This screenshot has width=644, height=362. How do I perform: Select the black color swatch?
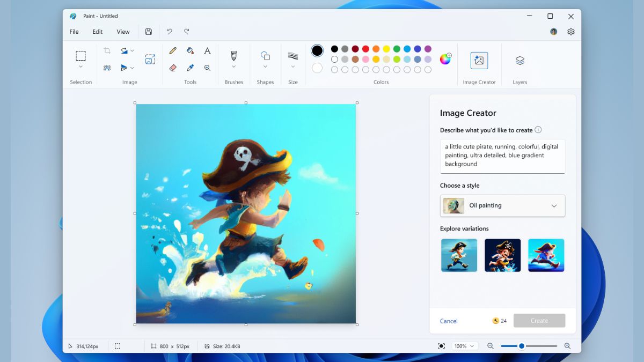[x=334, y=49]
